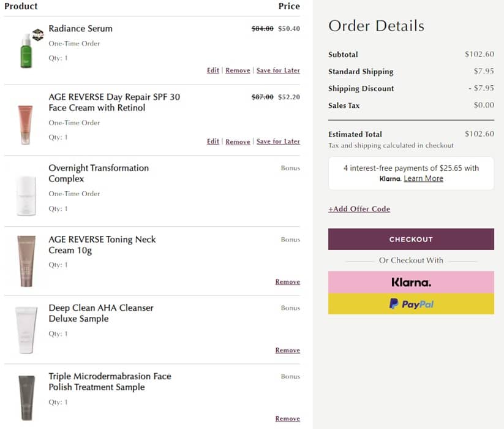The height and width of the screenshot is (429, 504).
Task: Click the award badge on Radiance Serum
Action: click(x=38, y=34)
